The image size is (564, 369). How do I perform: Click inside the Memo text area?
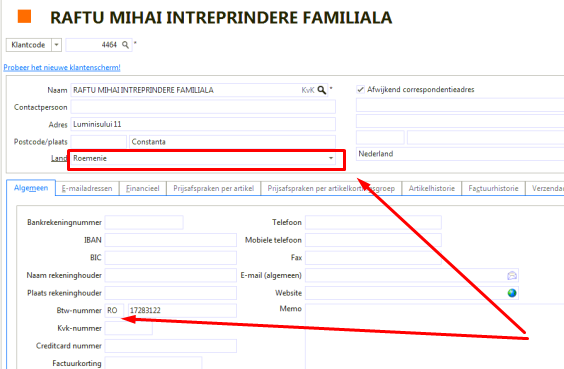[x=435, y=336]
